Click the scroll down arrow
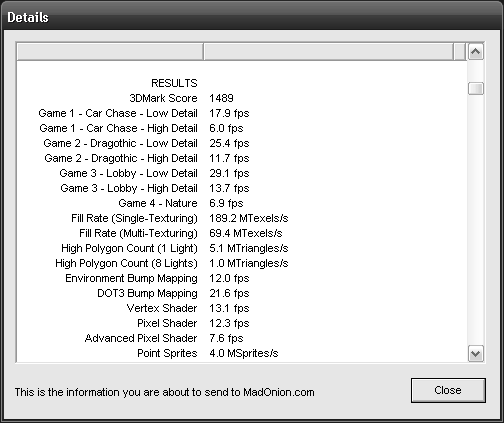Screen dimensions: 504x423 [x=476, y=354]
